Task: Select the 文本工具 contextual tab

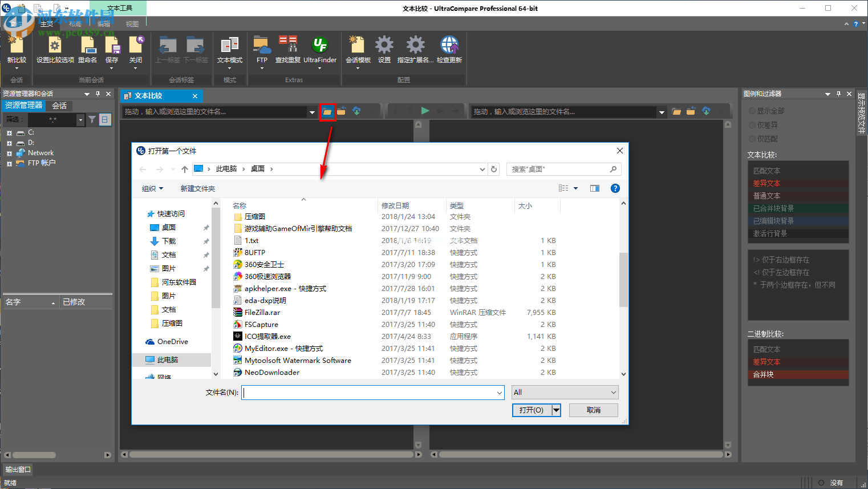Action: coord(120,8)
